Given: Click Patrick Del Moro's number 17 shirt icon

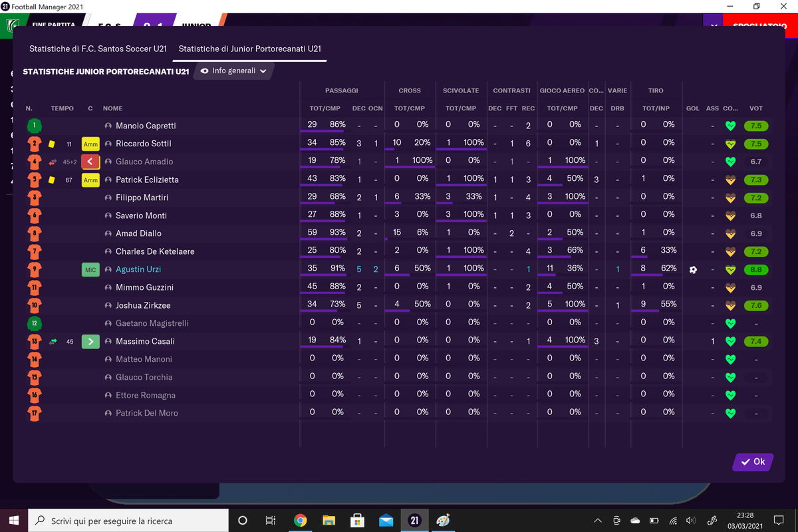Looking at the screenshot, I should pyautogui.click(x=35, y=413).
